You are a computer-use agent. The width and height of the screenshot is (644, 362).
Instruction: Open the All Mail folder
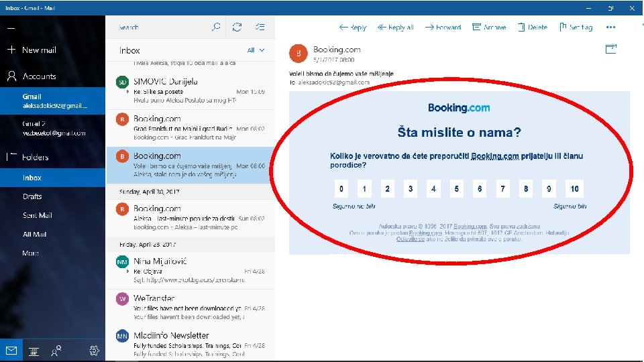coord(52,235)
